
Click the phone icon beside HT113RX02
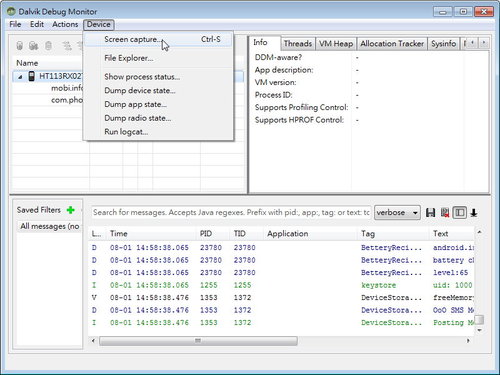tap(31, 76)
